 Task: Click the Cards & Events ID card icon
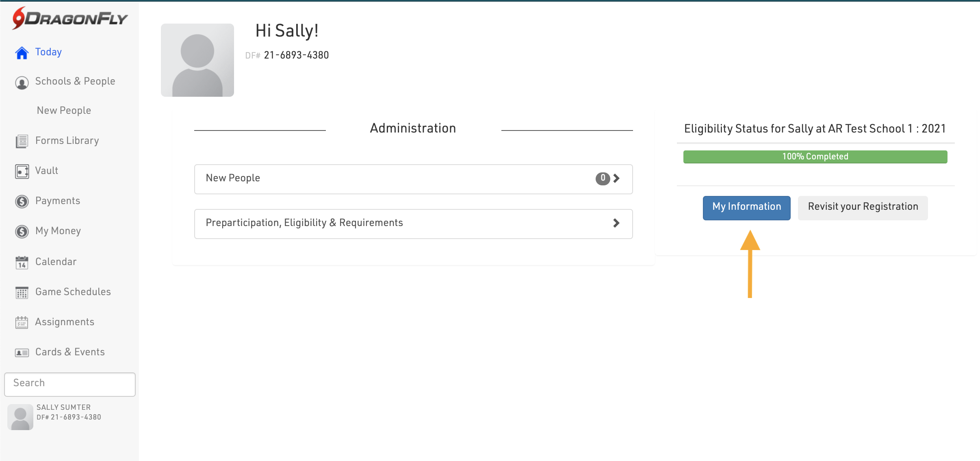point(22,353)
